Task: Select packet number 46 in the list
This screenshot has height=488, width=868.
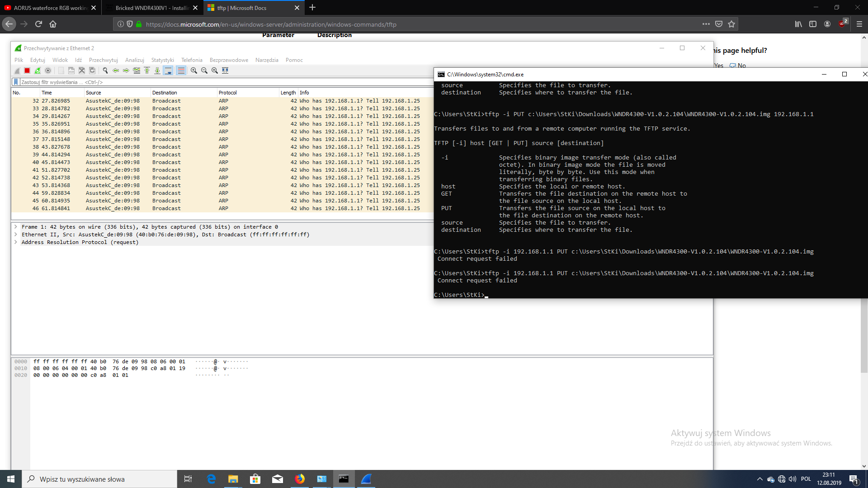Action: [222, 208]
